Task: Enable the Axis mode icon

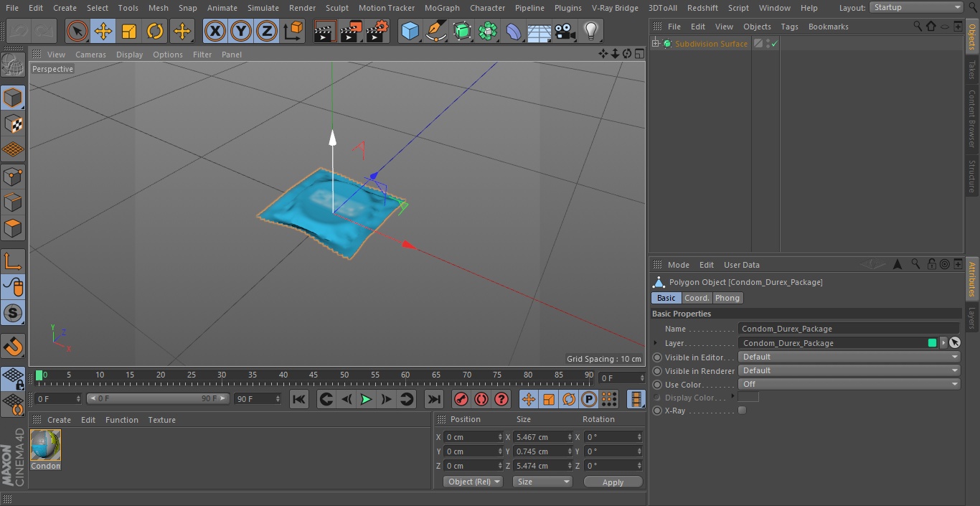Action: tap(13, 261)
